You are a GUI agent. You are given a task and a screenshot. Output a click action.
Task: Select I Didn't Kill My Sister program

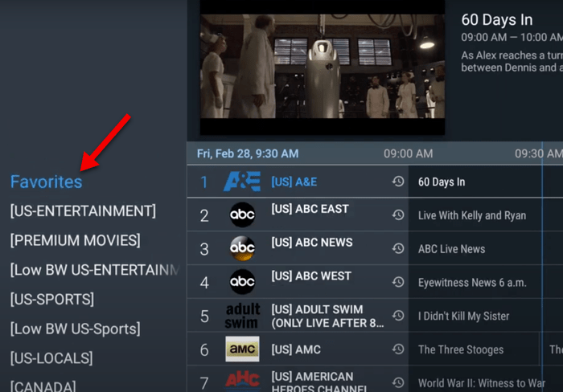click(x=463, y=316)
